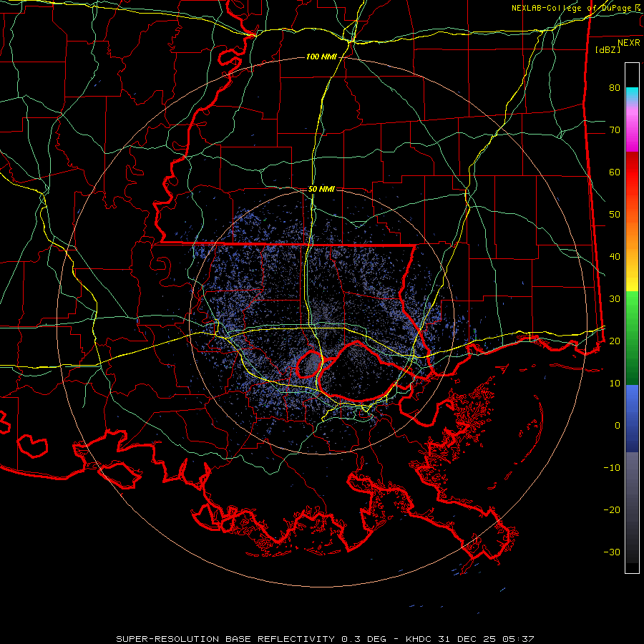Screen dimensions: 644x644
Task: Click the "KHDC" station ID in the footer
Action: pyautogui.click(x=419, y=639)
